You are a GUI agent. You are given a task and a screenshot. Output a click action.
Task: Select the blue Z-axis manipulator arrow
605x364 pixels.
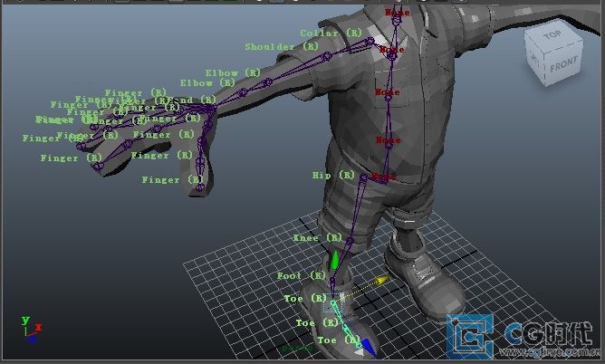tap(368, 349)
